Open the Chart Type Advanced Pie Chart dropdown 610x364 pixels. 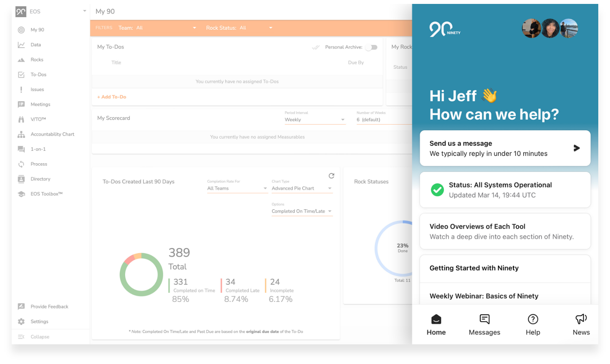302,188
